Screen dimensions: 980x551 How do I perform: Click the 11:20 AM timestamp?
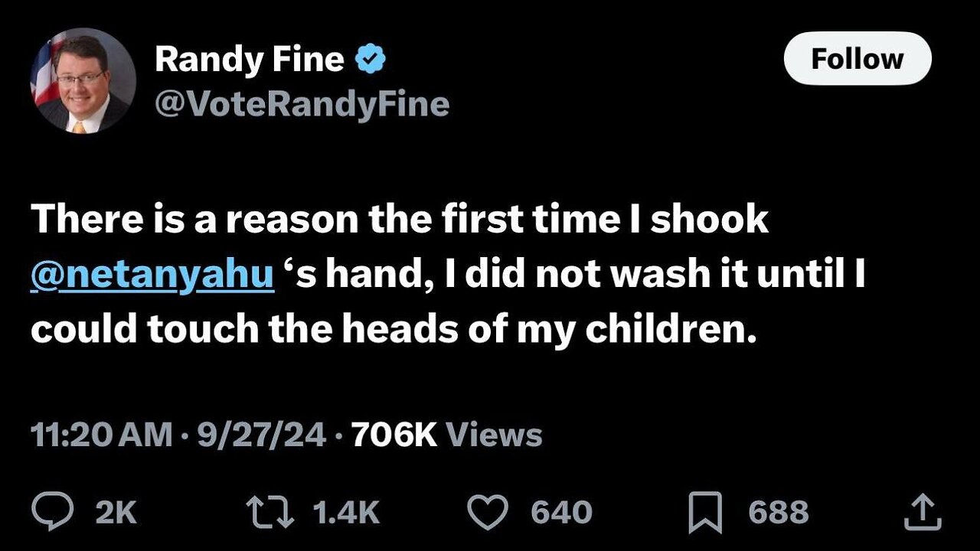click(x=101, y=435)
